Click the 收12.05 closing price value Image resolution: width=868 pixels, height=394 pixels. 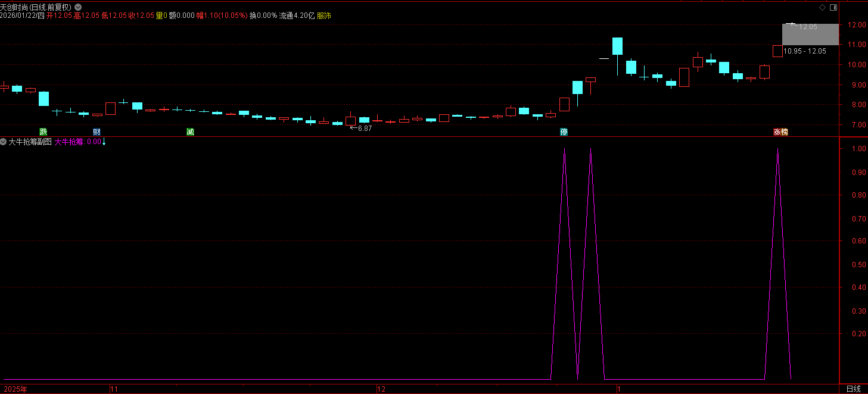(x=141, y=16)
